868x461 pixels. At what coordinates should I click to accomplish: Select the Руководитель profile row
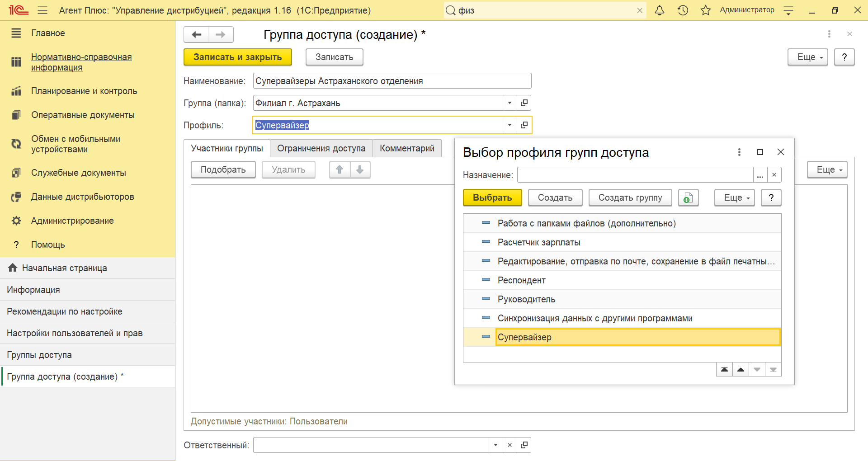click(622, 299)
